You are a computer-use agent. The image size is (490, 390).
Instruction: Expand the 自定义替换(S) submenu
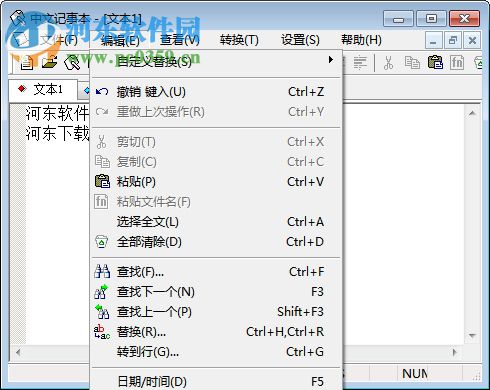click(x=216, y=61)
